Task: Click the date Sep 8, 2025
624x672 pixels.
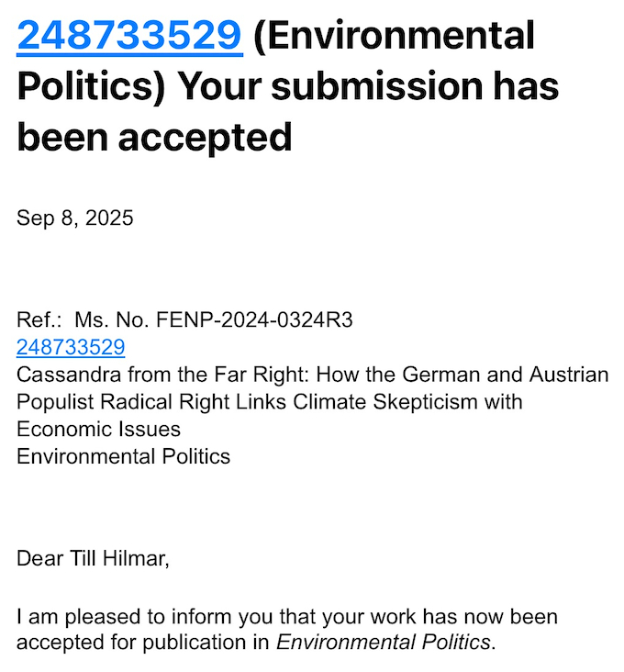Action: (x=75, y=218)
